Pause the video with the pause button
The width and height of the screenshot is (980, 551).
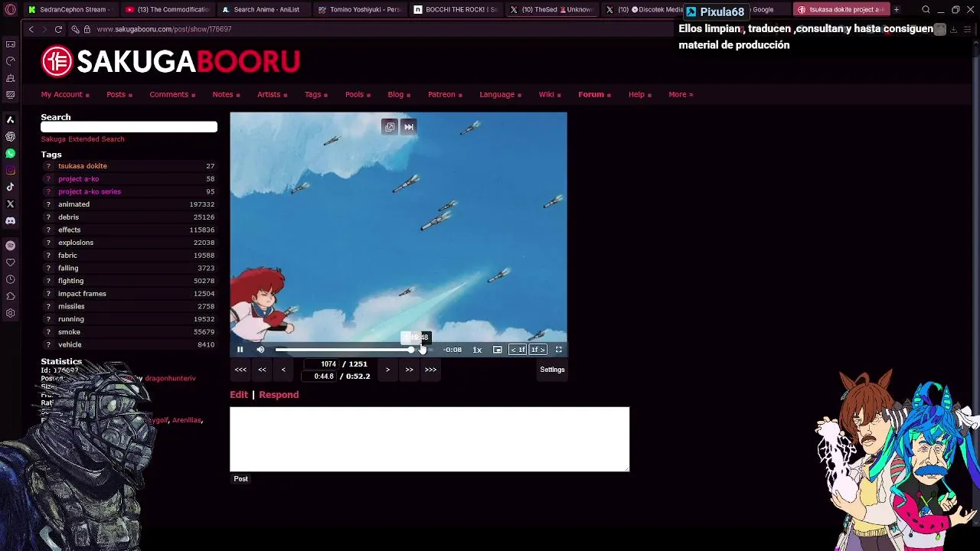[x=240, y=350]
